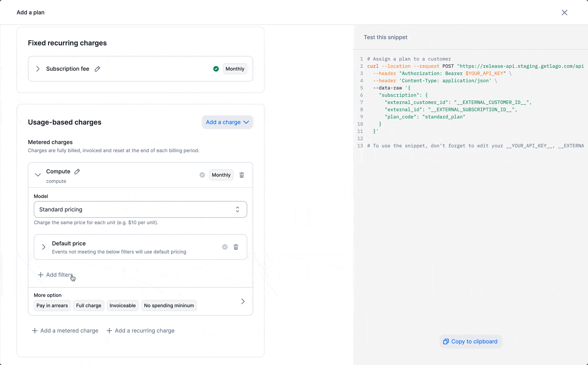Click Add a metered charge
The image size is (588, 365).
pos(65,331)
